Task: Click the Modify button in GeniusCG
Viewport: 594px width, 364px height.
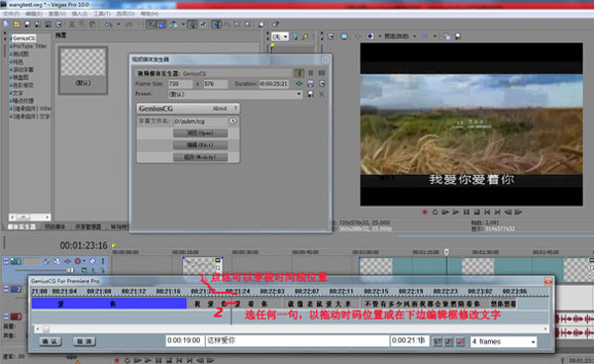Action: (200, 157)
